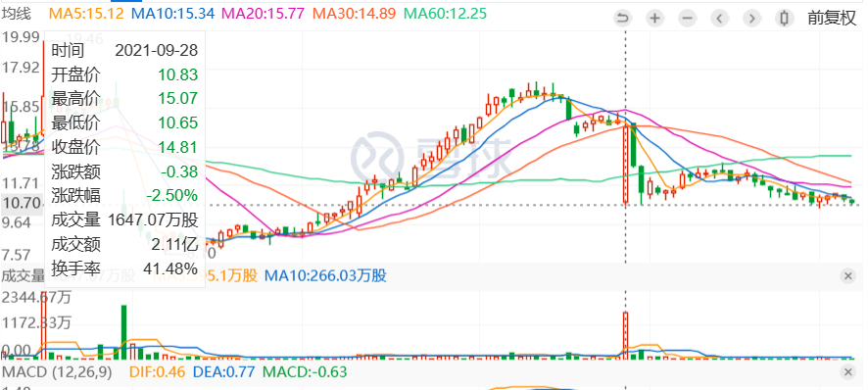Click the 均线 indicator label
The image size is (868, 390).
17,14
